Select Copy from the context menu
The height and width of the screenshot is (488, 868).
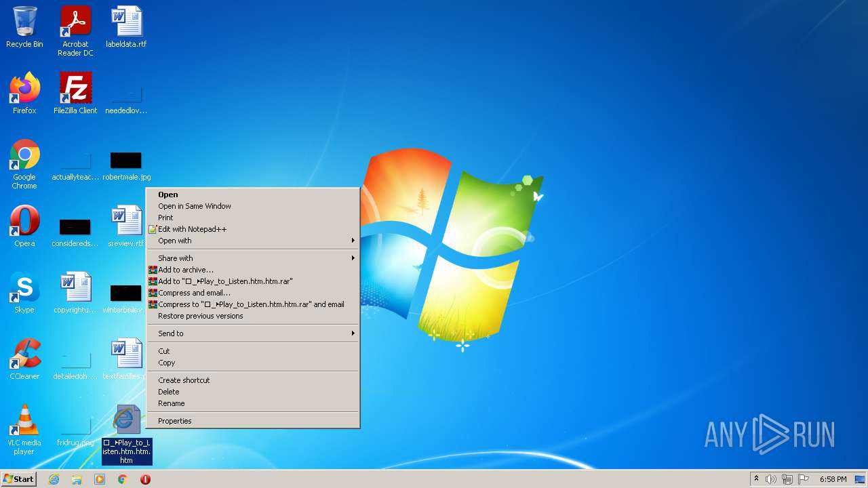point(253,363)
